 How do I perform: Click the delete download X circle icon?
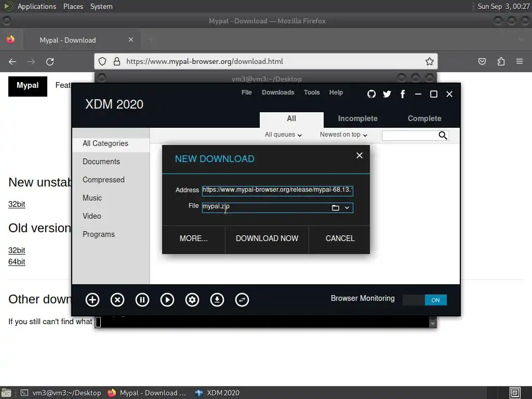117,300
